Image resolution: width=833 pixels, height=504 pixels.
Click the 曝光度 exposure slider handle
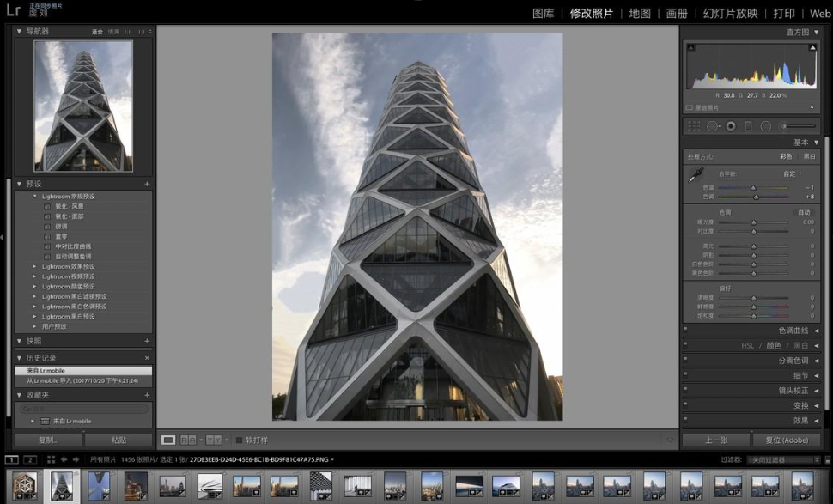pyautogui.click(x=753, y=222)
